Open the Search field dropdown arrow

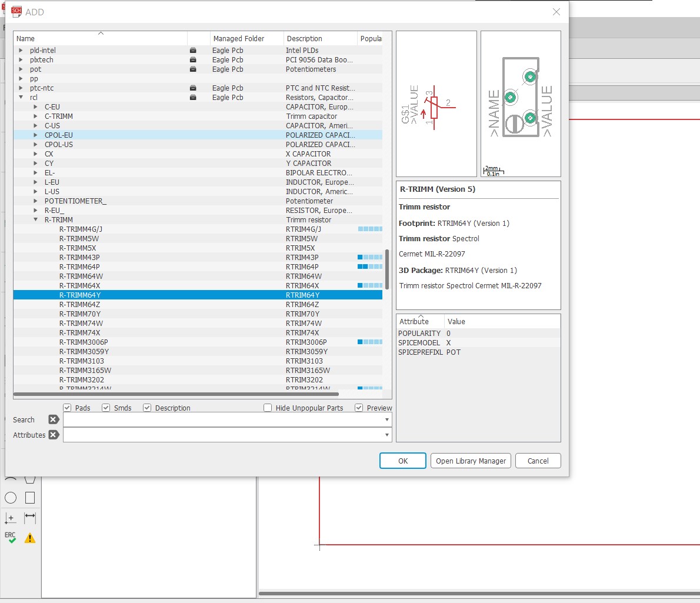(386, 419)
